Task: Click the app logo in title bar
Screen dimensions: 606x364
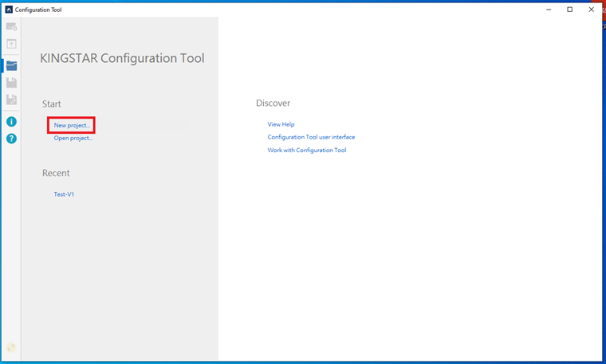Action: point(9,10)
